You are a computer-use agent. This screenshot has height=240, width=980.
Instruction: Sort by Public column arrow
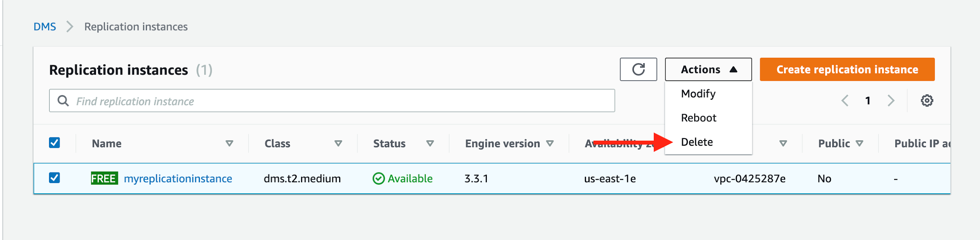click(859, 144)
